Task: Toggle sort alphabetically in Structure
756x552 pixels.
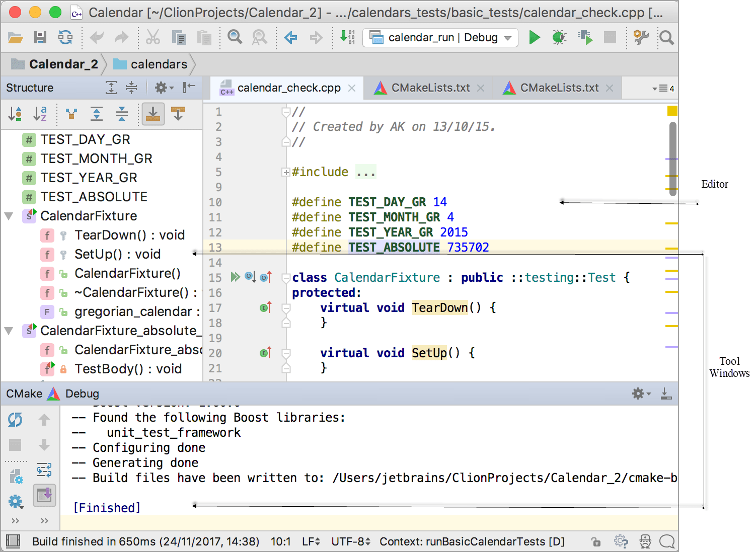Action: point(40,114)
